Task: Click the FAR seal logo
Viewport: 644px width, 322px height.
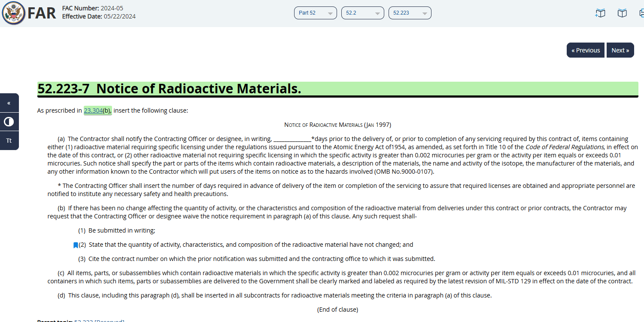Action: click(14, 13)
